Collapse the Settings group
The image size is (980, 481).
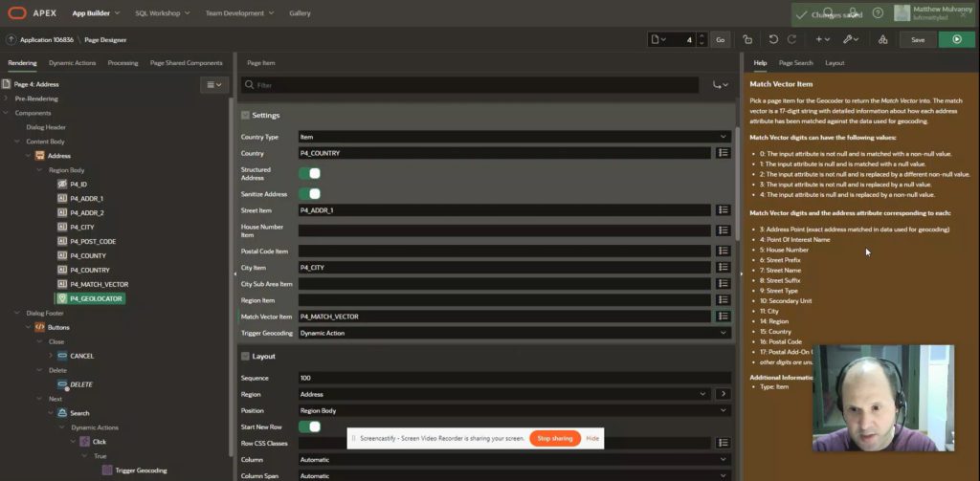click(x=245, y=115)
